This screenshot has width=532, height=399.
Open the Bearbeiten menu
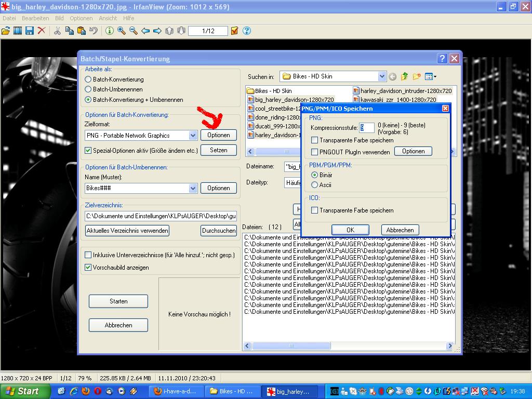35,18
